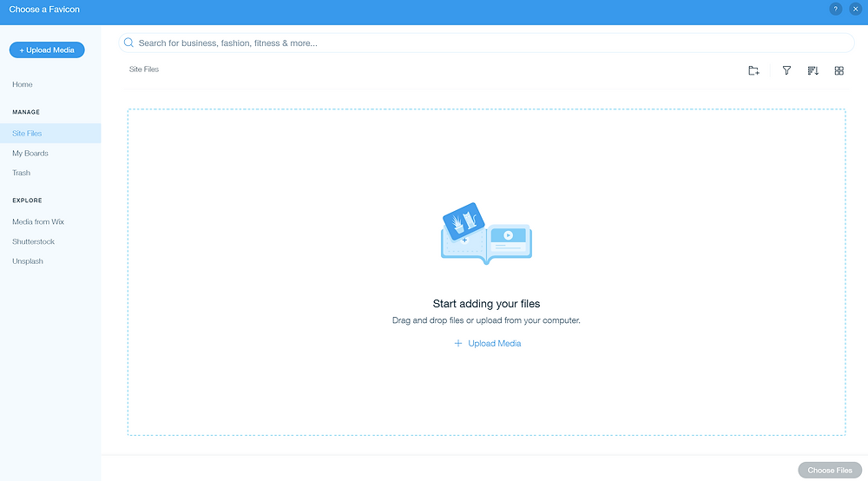Image resolution: width=868 pixels, height=481 pixels.
Task: Open the Trash section
Action: [x=21, y=173]
